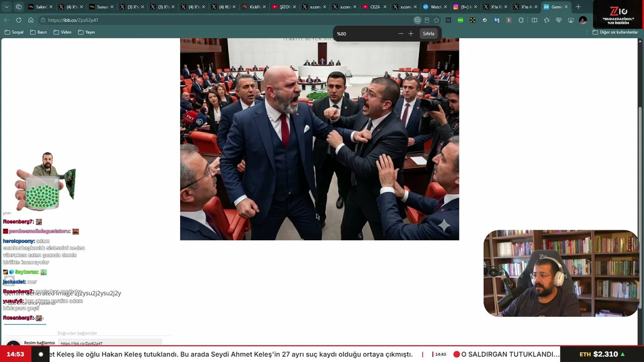The image size is (644, 362).
Task: Click the 'Resim bağlantısı' label
Action: coord(39,343)
